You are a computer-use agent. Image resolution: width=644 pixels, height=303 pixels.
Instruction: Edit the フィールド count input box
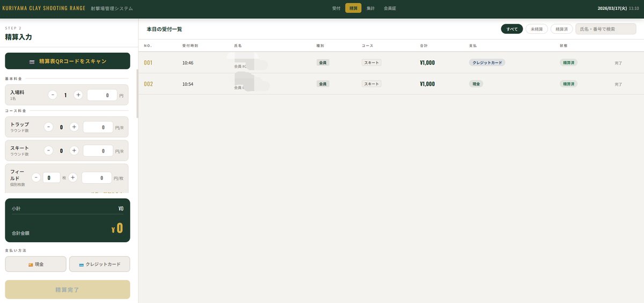(52, 177)
